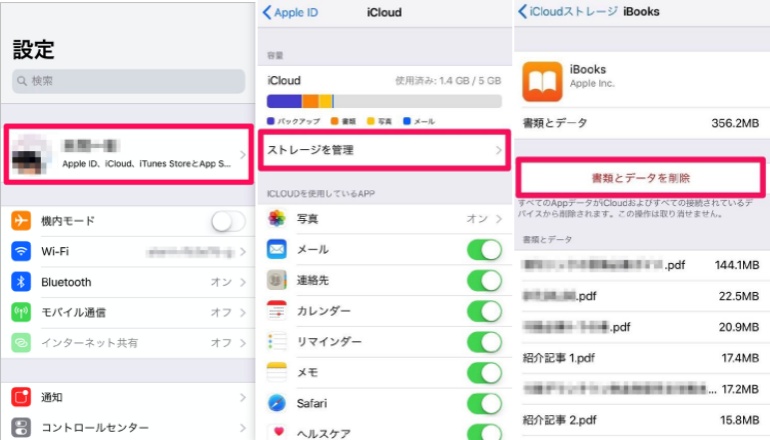Open ストレージを管理 row chevron
Image resolution: width=770 pixels, height=440 pixels.
[x=498, y=150]
